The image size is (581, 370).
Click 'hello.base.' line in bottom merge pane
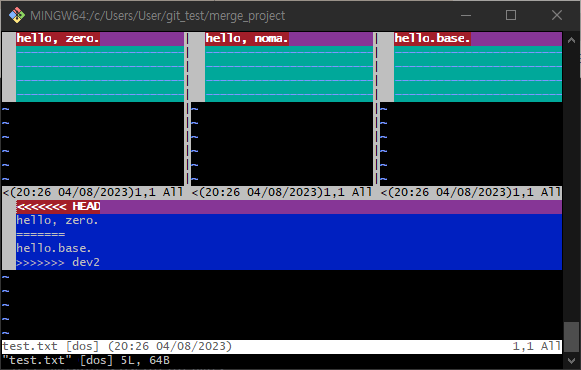54,249
